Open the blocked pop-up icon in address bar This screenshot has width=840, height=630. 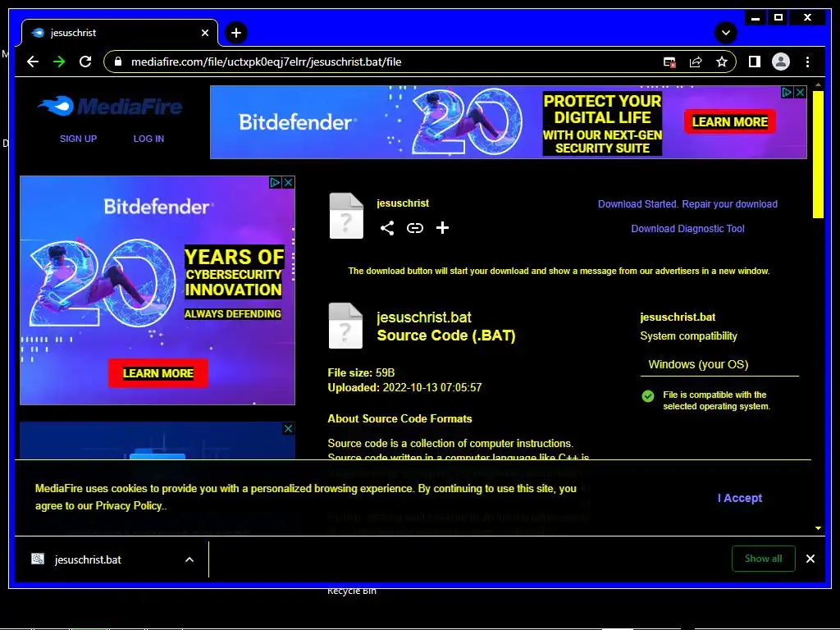[x=669, y=62]
